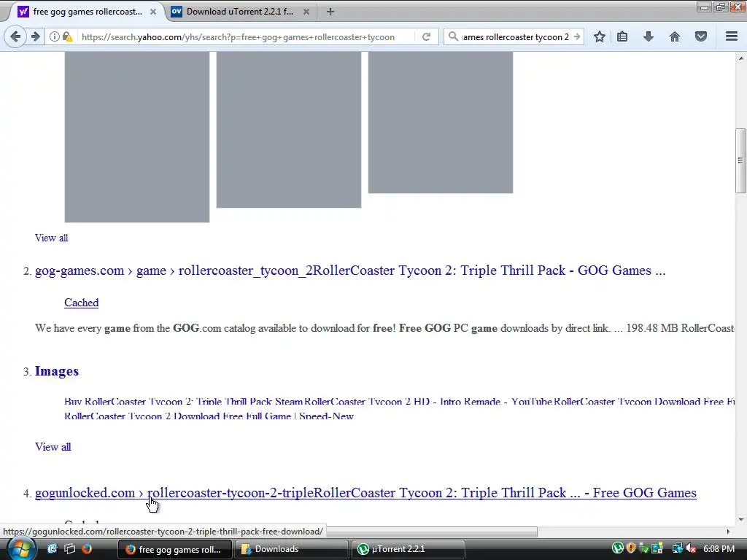
Task: Open the gogunlocked.com Free GOG Games result
Action: (x=365, y=493)
